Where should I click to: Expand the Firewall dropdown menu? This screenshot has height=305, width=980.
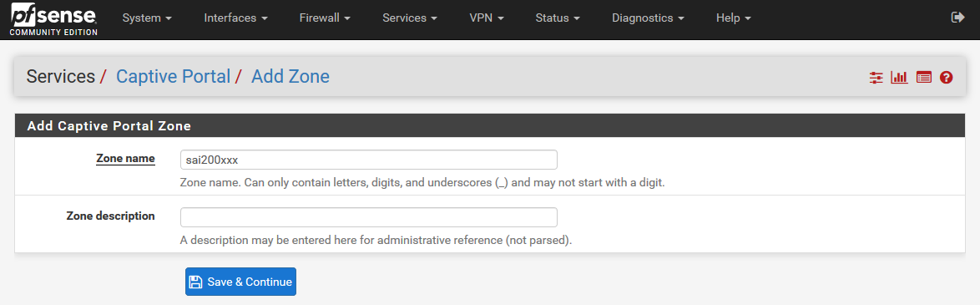click(325, 18)
